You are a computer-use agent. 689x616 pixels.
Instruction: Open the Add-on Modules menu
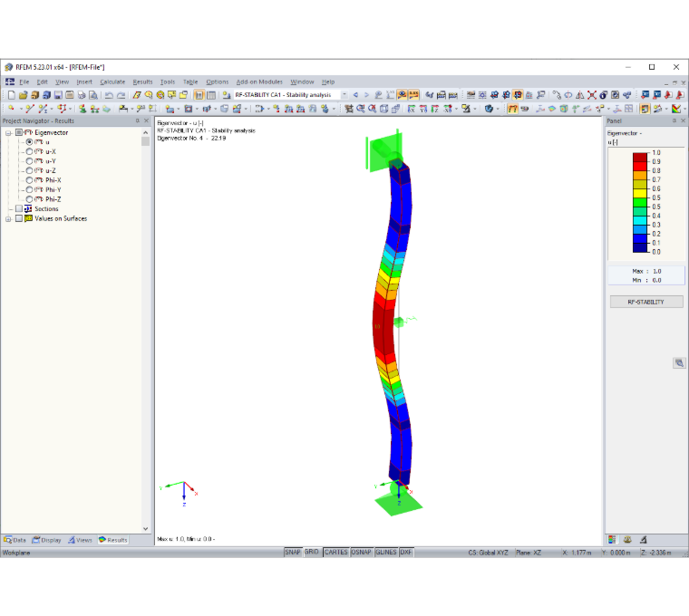[x=259, y=82]
